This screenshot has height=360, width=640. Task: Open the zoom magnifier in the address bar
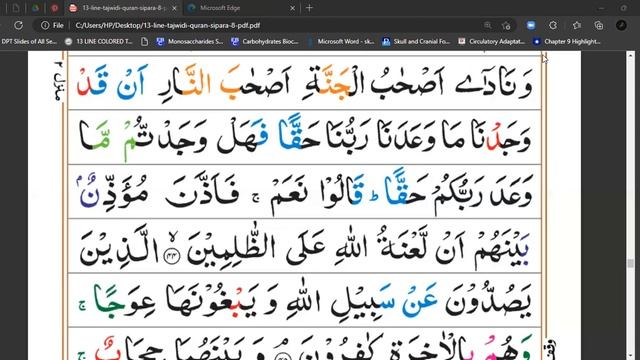coord(488,25)
